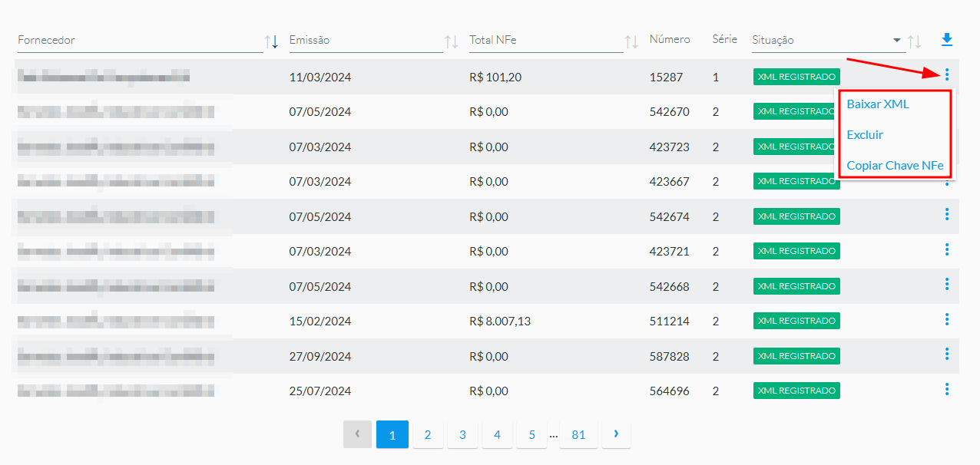Sort by Total NFe using its sort arrows
The image size is (980, 465).
pos(631,41)
